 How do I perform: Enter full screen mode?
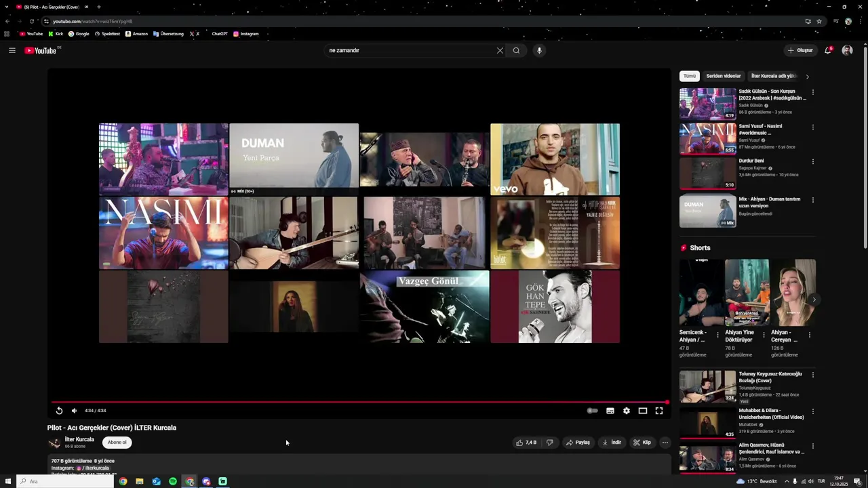pos(659,411)
